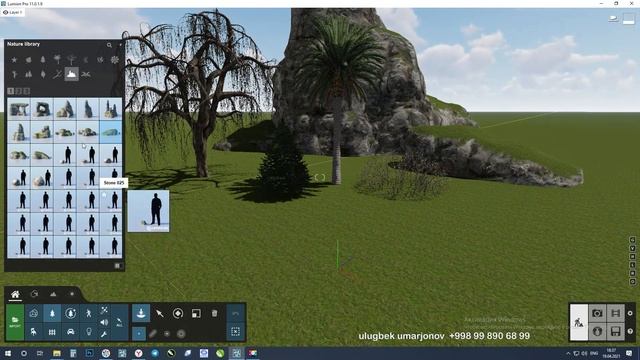The height and width of the screenshot is (360, 640).
Task: Switch to the Landscape tab
Action: (53, 294)
